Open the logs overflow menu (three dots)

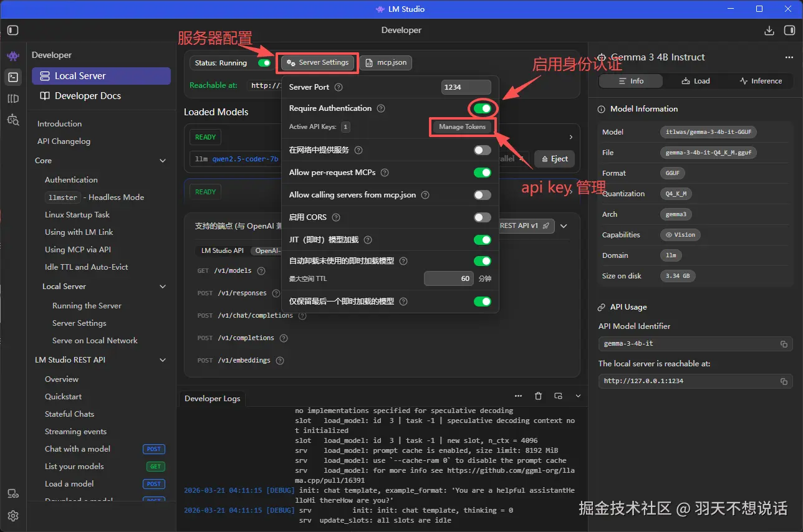pyautogui.click(x=518, y=396)
